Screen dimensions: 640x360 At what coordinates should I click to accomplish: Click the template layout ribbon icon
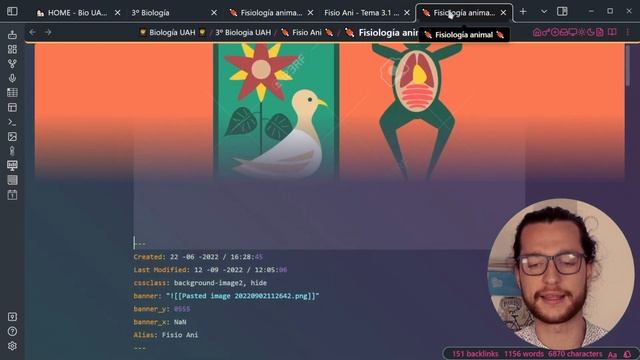(12, 107)
